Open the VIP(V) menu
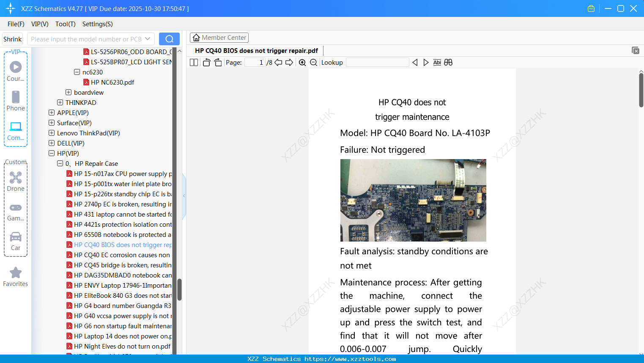The image size is (644, 363). tap(40, 24)
